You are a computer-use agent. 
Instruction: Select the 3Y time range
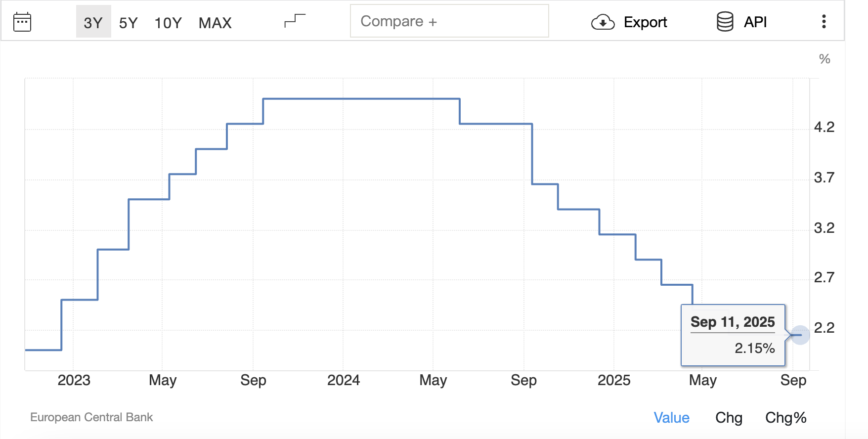pyautogui.click(x=93, y=22)
